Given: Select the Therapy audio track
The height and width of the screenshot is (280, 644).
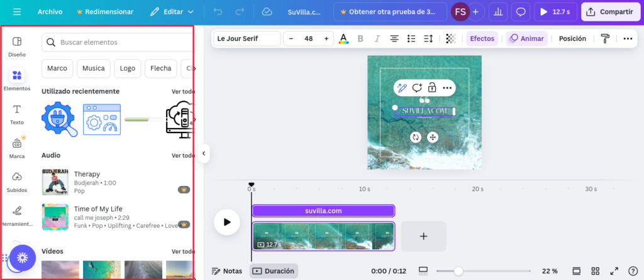Looking at the screenshot, I should tap(116, 182).
